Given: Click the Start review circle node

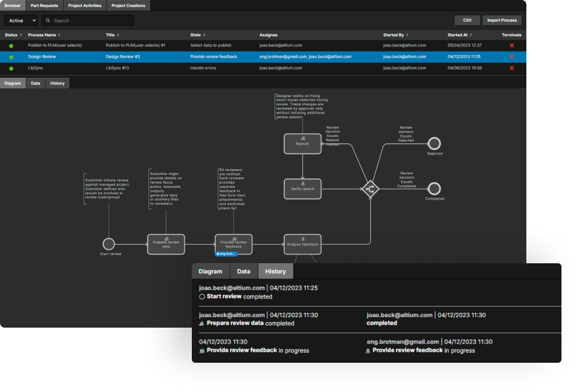Looking at the screenshot, I should (108, 245).
